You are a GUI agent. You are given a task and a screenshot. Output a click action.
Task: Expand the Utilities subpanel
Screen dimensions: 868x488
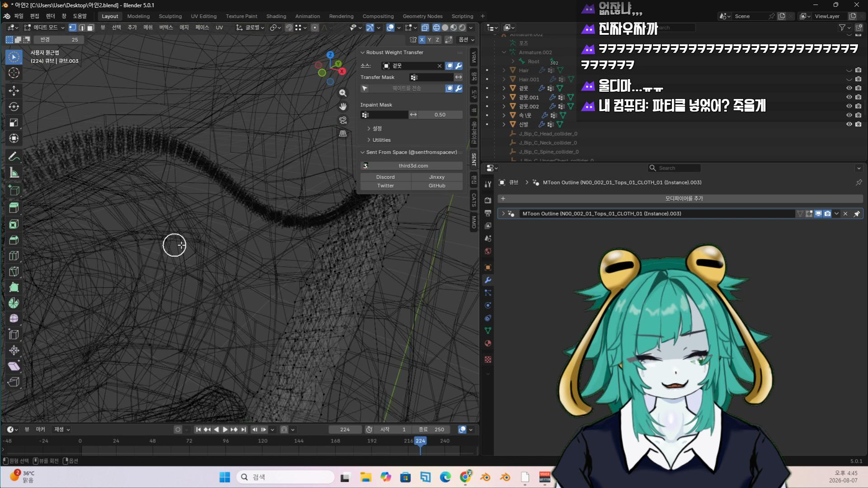369,140
